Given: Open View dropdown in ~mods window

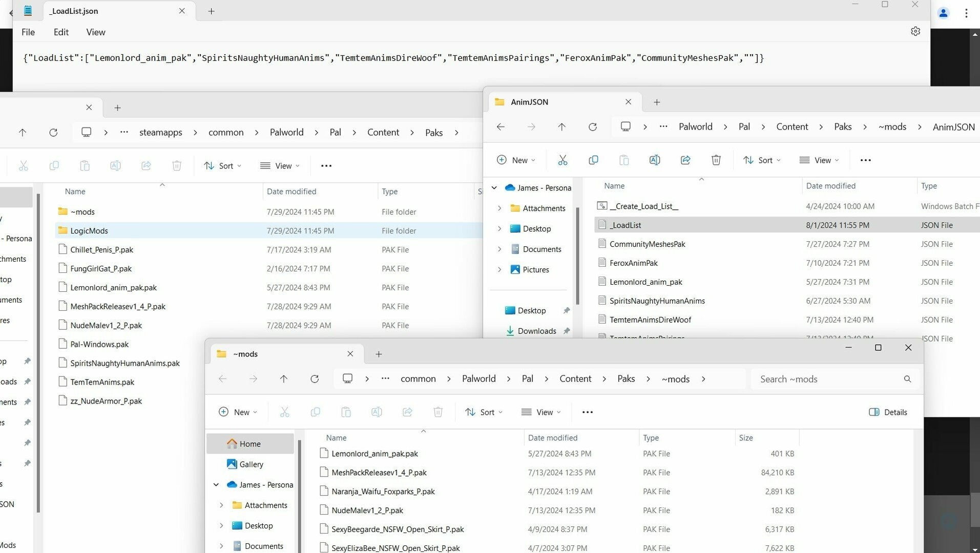Looking at the screenshot, I should pos(541,412).
